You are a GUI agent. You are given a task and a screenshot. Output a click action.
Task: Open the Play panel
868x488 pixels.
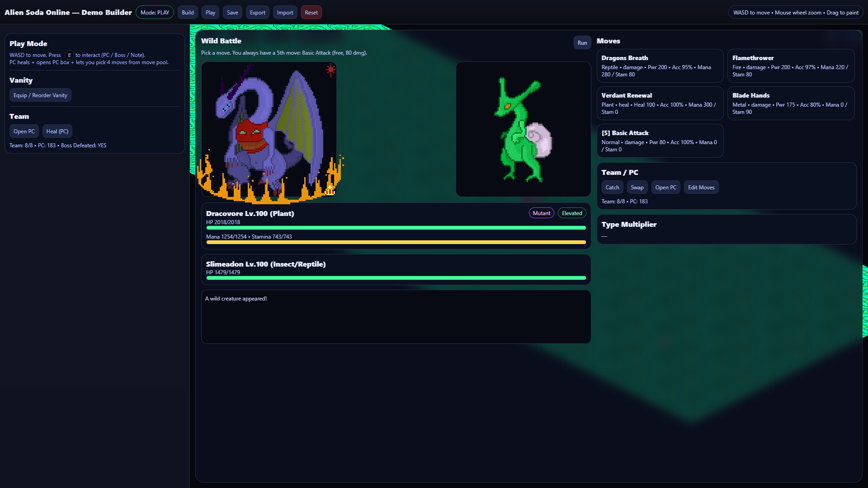click(x=210, y=12)
